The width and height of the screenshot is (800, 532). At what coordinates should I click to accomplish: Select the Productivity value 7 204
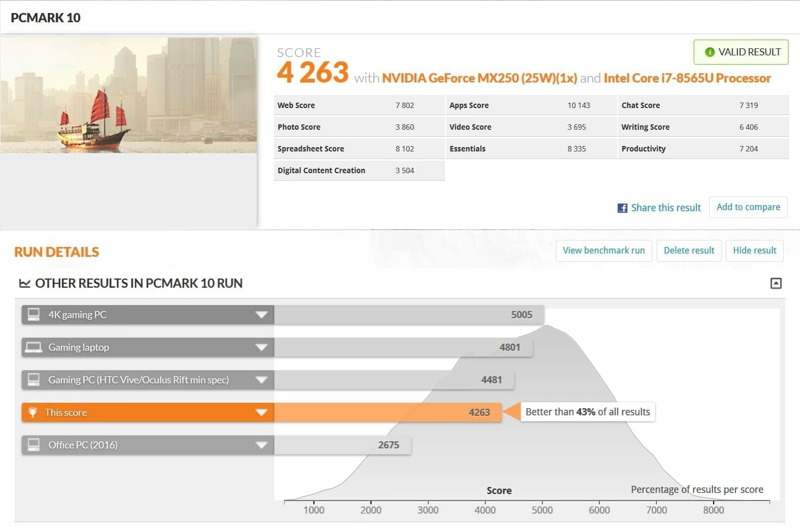(x=748, y=149)
